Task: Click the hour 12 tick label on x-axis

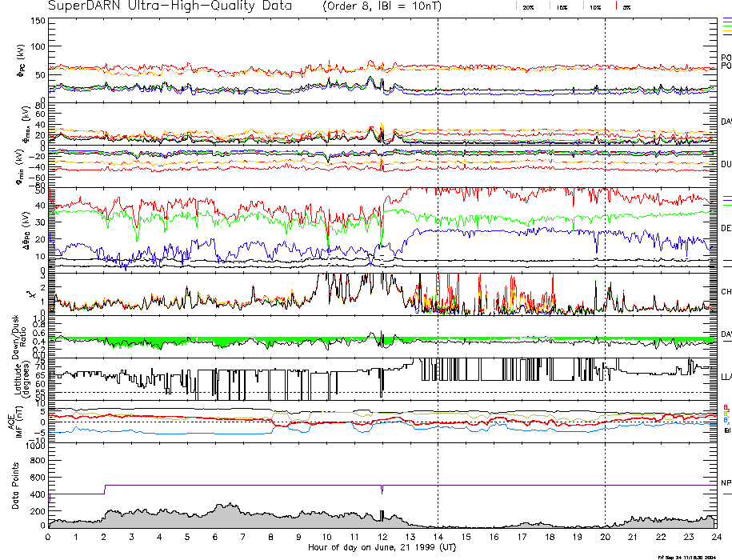Action: click(382, 538)
